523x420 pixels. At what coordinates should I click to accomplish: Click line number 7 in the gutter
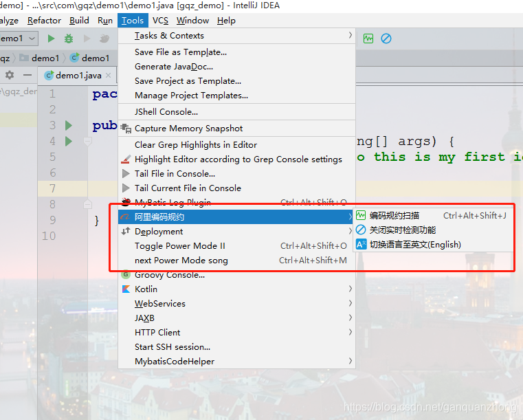coord(52,188)
